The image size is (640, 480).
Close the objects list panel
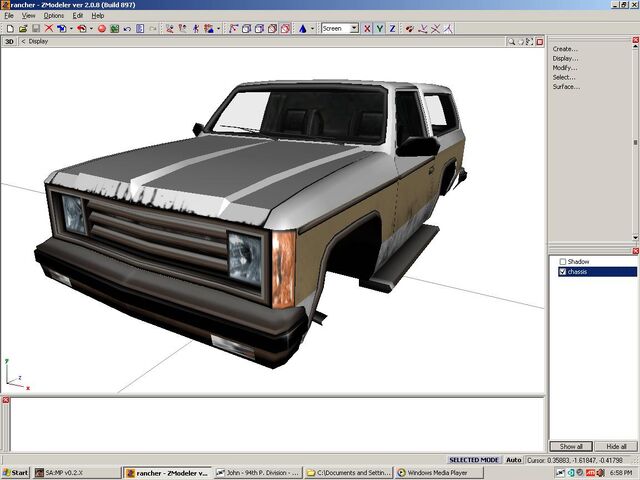pyautogui.click(x=636, y=251)
